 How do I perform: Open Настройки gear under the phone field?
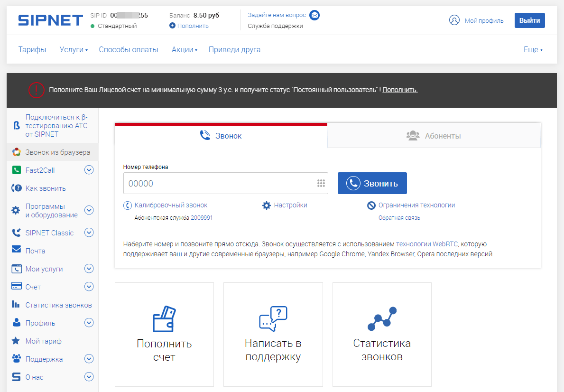(267, 205)
